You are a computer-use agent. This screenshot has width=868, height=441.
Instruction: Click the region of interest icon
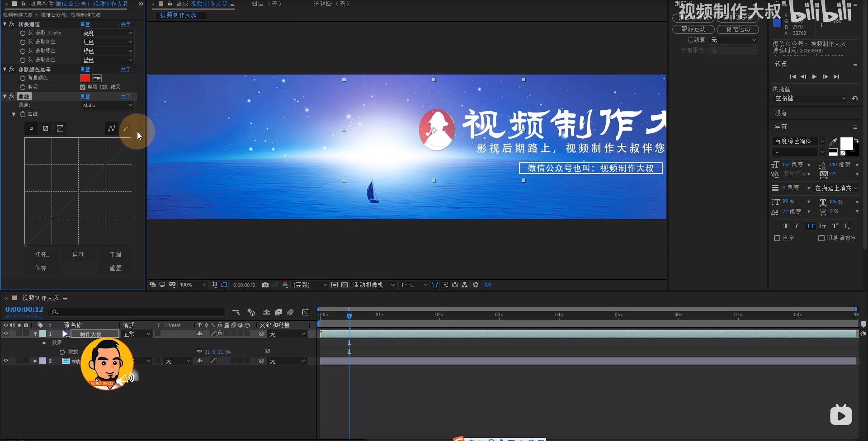[335, 285]
